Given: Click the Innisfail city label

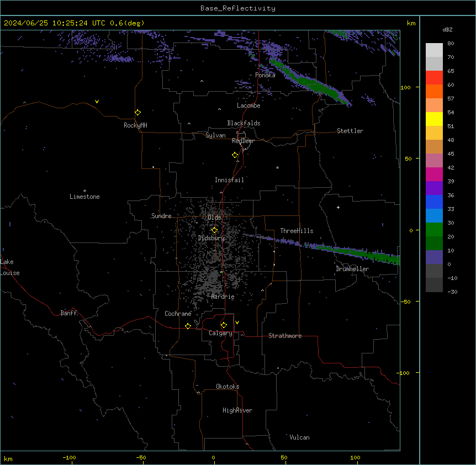Looking at the screenshot, I should 229,180.
